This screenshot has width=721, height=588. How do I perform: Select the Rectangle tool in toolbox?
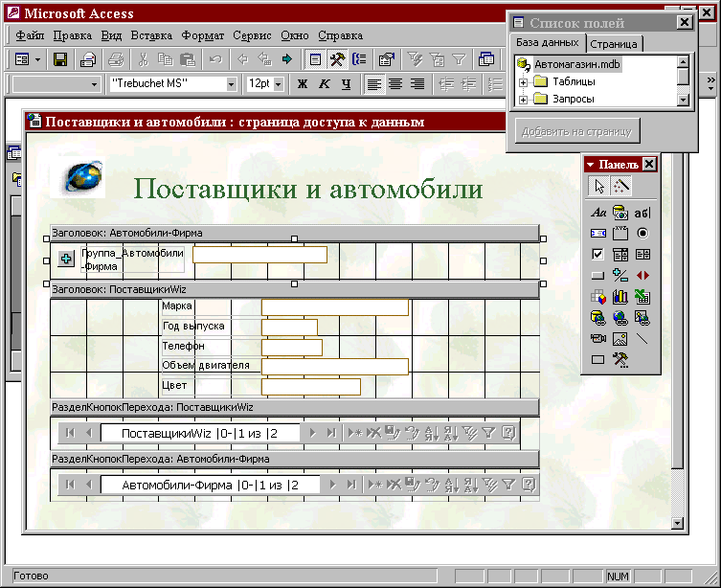[597, 360]
